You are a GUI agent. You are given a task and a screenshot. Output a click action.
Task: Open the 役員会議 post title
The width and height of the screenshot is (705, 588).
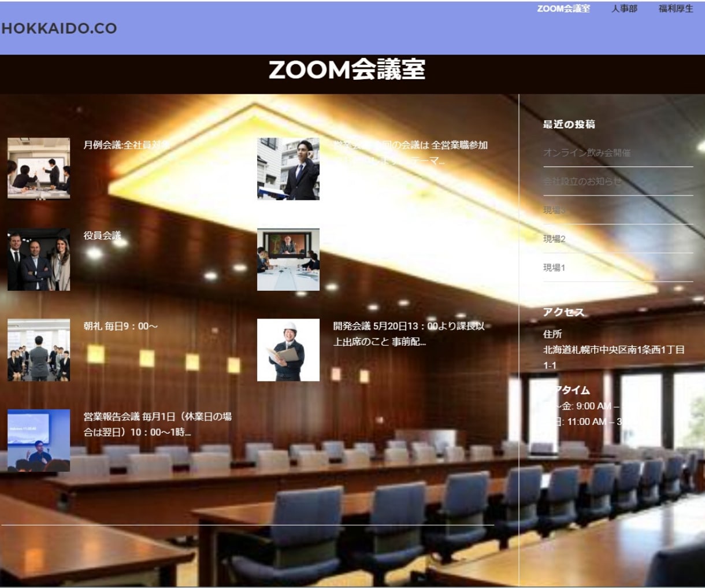click(x=102, y=235)
